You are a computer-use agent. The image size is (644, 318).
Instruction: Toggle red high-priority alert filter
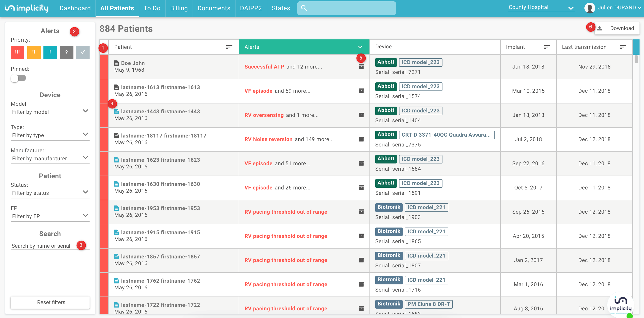[x=17, y=52]
